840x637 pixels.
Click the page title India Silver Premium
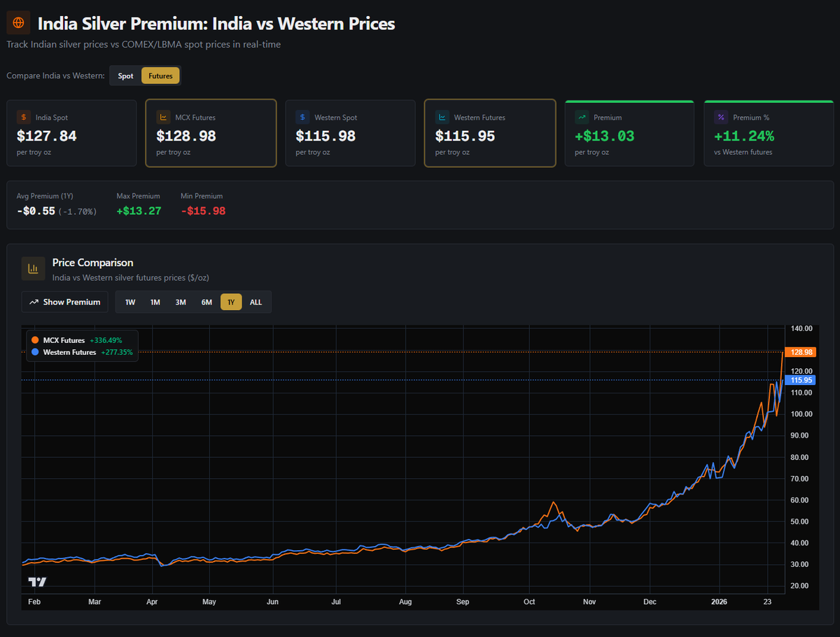[x=216, y=23]
